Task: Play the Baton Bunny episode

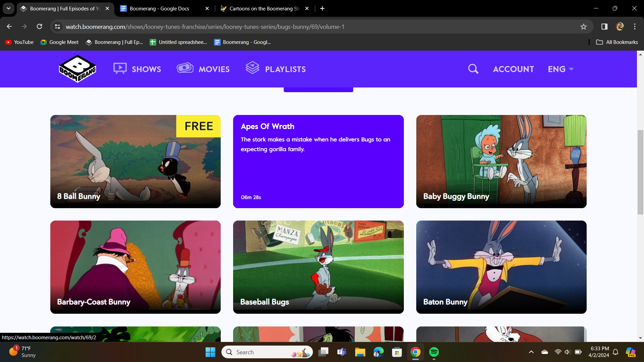Action: tap(501, 267)
